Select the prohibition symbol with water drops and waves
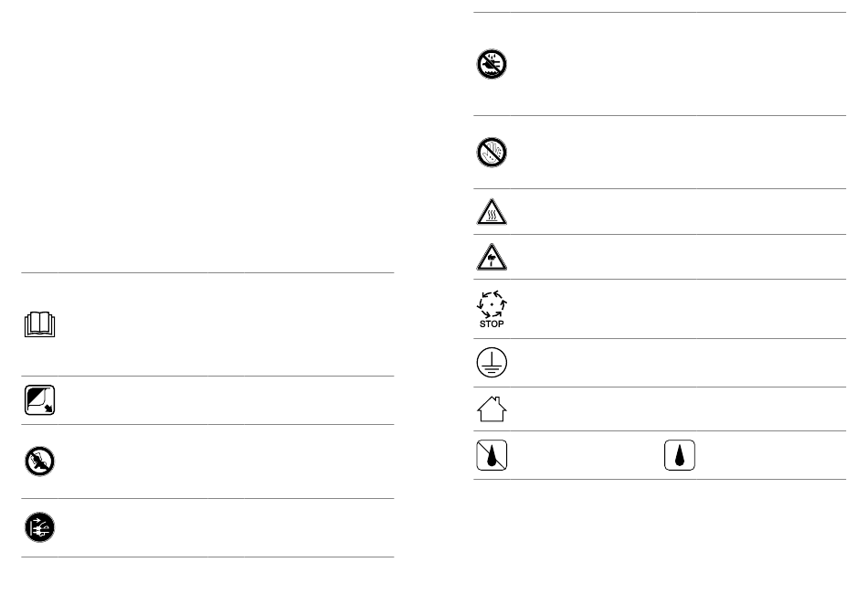This screenshot has height=605, width=868. pyautogui.click(x=493, y=64)
